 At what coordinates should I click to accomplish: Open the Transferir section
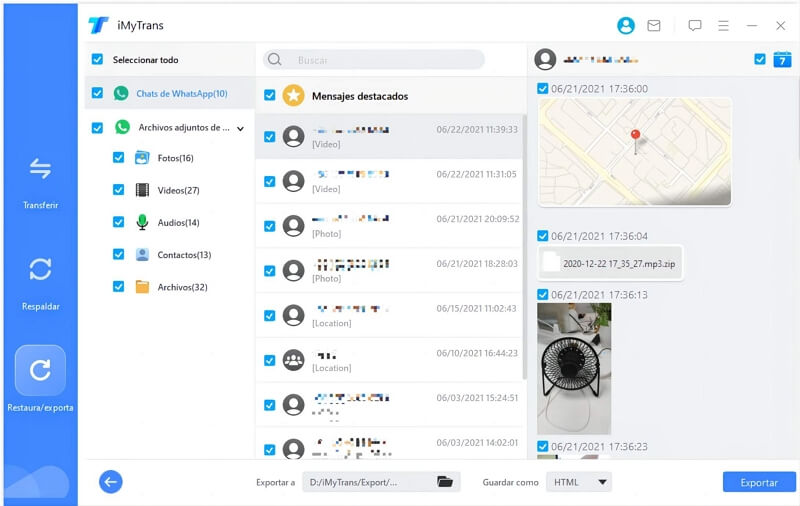[x=40, y=183]
